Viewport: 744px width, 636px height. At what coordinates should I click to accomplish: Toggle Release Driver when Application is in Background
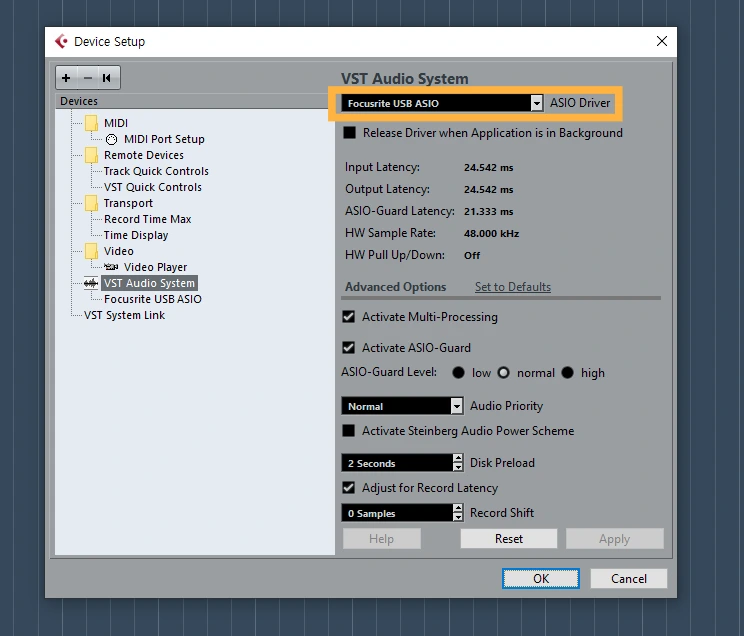coord(350,133)
